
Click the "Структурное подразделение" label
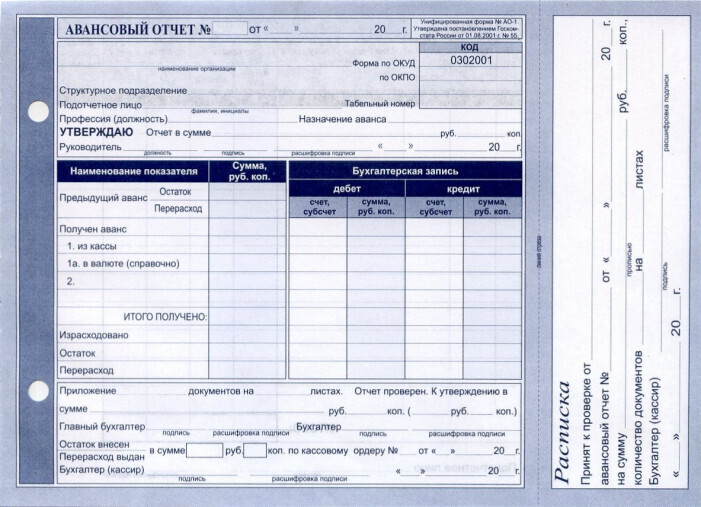point(123,90)
